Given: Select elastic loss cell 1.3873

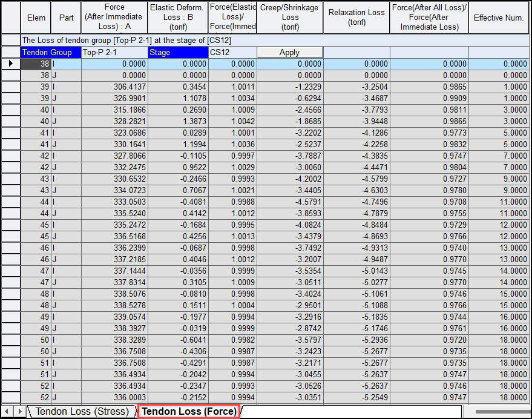Looking at the screenshot, I should click(178, 121).
